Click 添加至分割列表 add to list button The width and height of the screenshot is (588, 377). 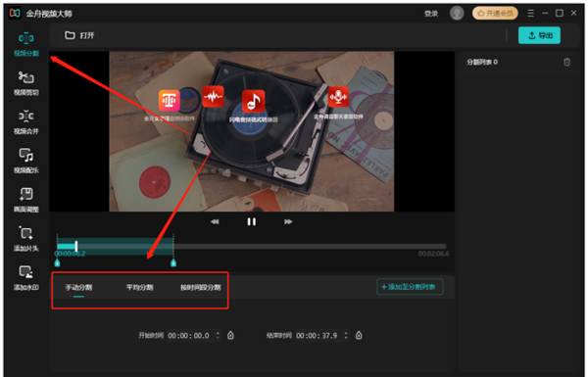tap(410, 287)
